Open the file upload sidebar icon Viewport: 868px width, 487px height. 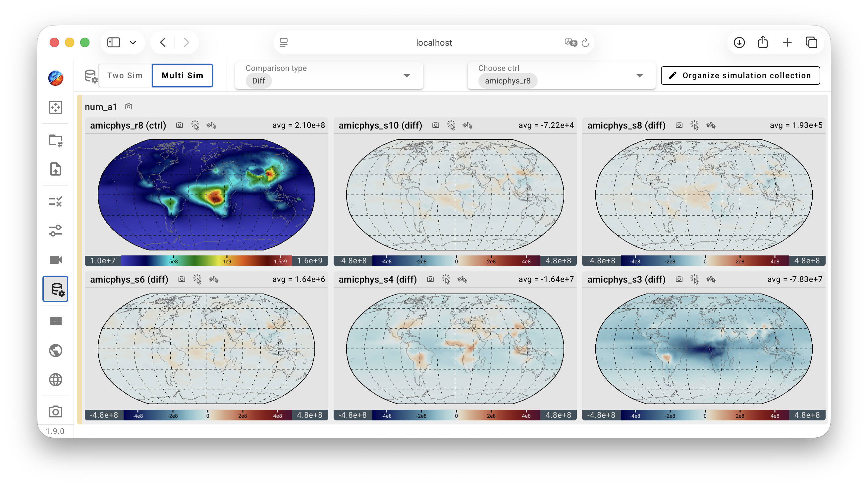56,169
